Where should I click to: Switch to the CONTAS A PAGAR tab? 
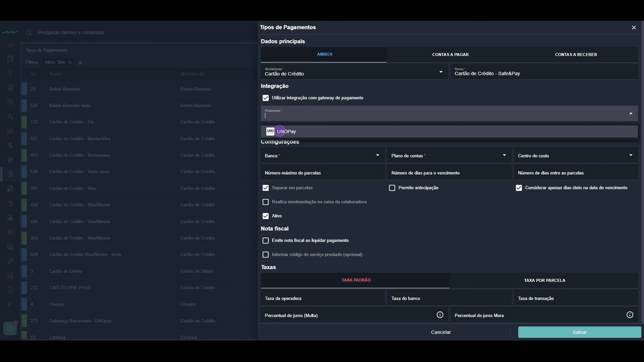(450, 54)
